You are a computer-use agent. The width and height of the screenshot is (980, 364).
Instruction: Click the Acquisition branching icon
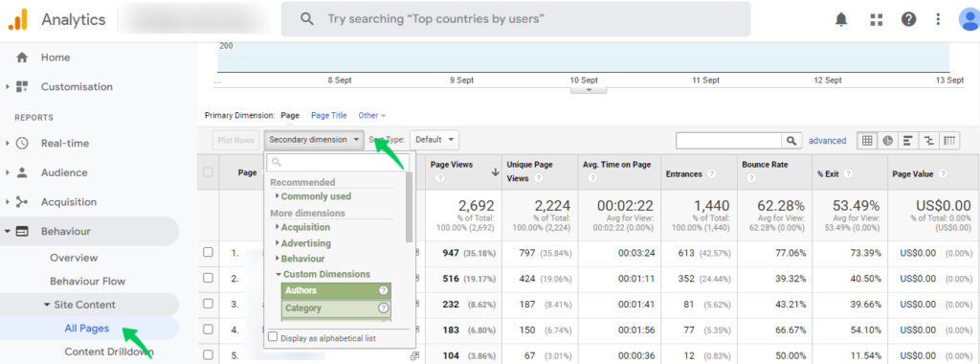22,202
